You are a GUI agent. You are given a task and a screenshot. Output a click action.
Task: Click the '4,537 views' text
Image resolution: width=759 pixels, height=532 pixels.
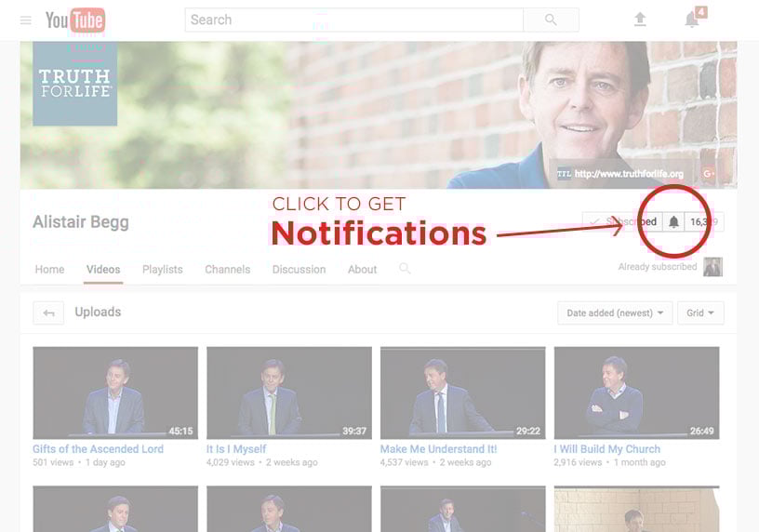[x=405, y=462]
